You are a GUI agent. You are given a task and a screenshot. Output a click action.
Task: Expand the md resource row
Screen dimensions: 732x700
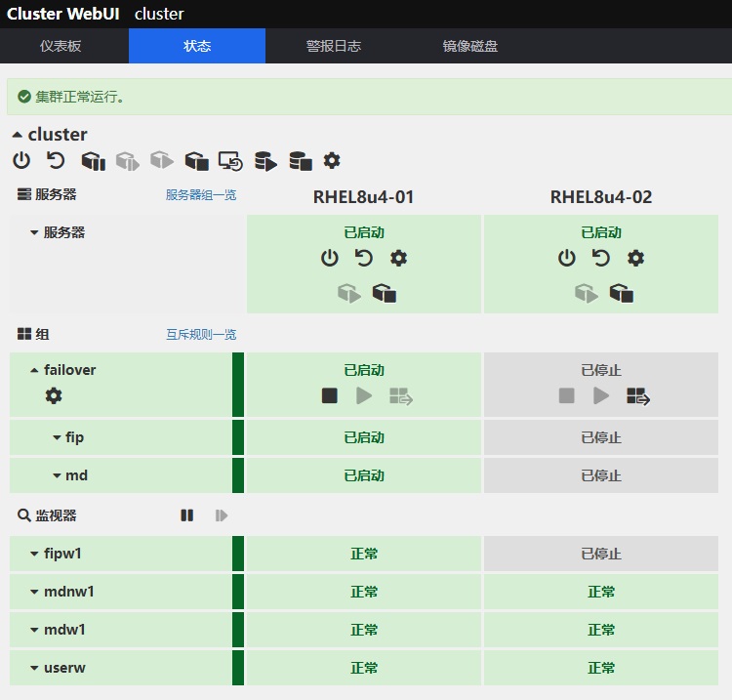coord(57,475)
